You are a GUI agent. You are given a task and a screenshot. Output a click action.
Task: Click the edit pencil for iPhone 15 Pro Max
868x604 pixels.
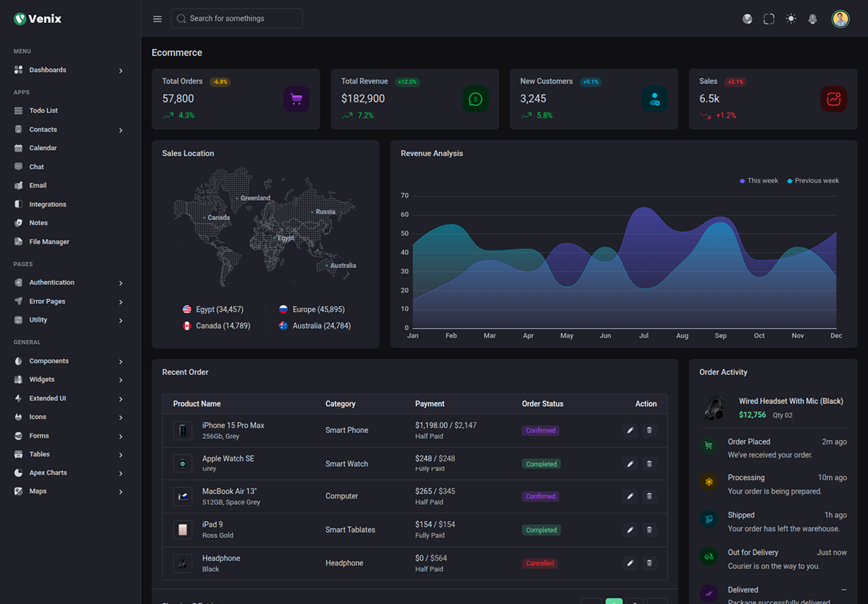point(630,430)
